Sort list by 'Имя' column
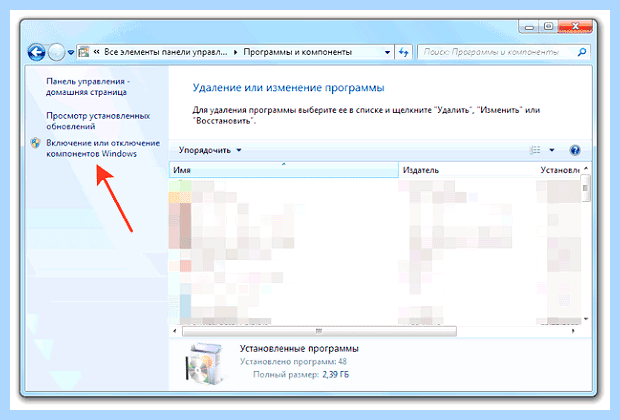Image resolution: width=620 pixels, height=420 pixels. (284, 170)
